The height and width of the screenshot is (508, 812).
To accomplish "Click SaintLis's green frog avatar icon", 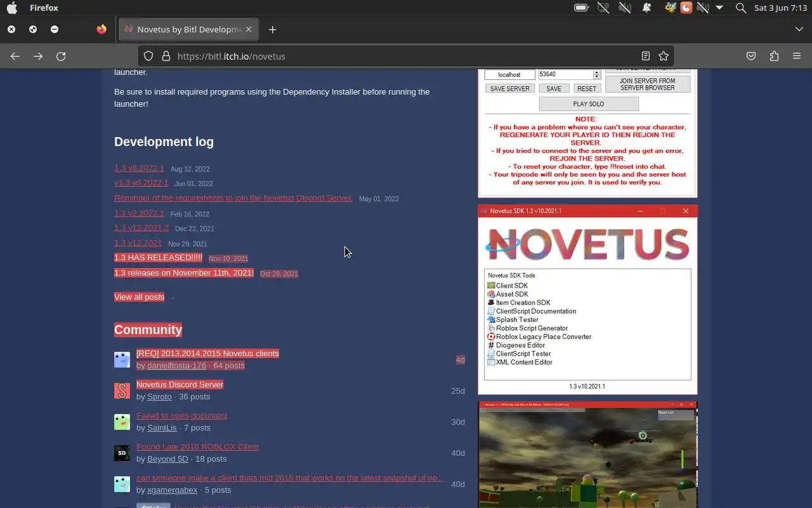I will (122, 422).
